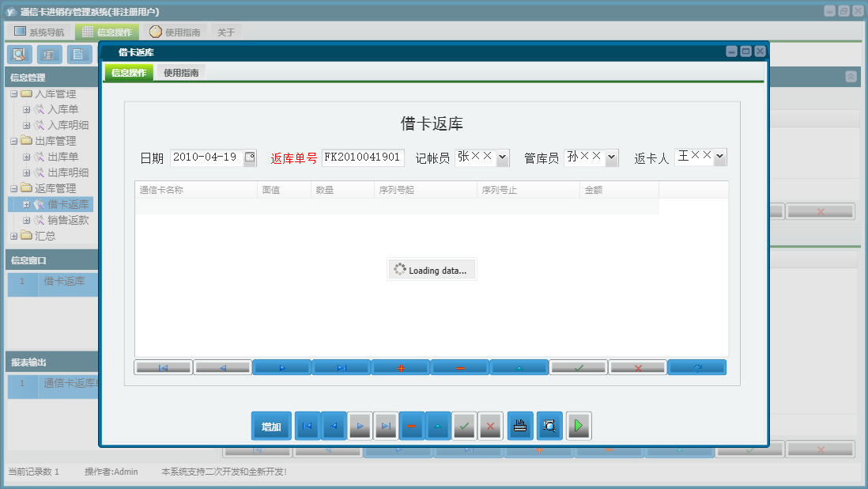868x489 pixels.
Task: Collapse the panel using the chevron button
Action: pyautogui.click(x=851, y=77)
